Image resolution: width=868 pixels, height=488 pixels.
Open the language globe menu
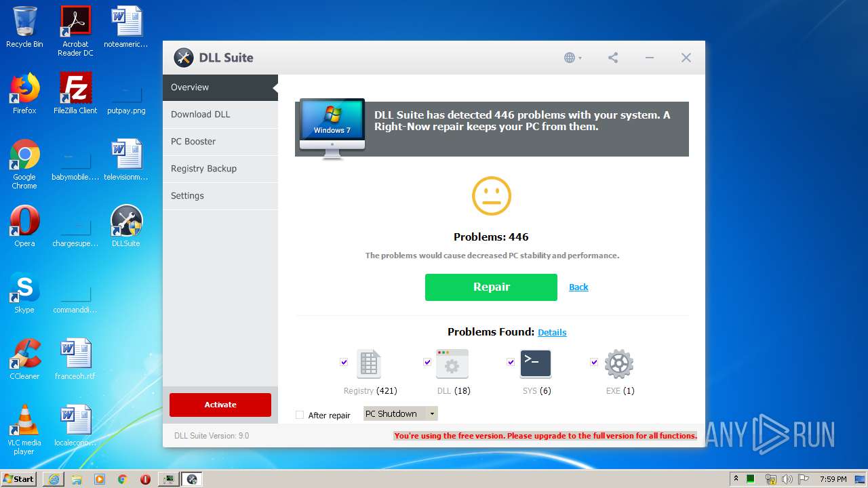[573, 58]
